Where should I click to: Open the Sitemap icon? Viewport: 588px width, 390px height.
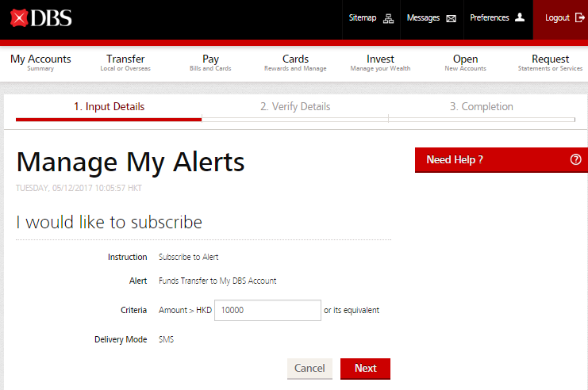click(x=388, y=18)
